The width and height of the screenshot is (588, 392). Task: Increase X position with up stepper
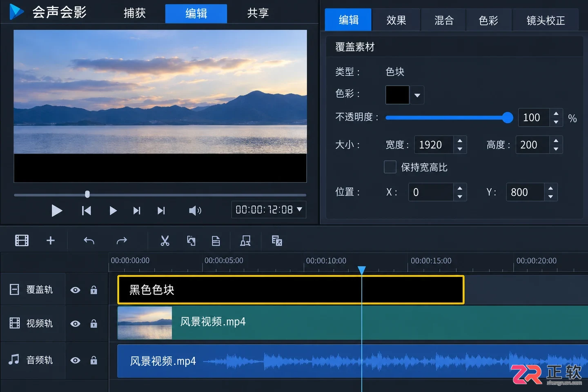click(460, 188)
